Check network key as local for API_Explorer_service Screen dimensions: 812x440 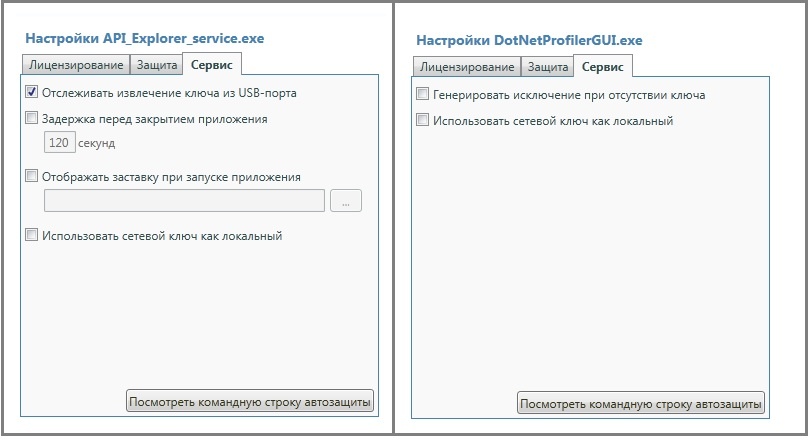(x=32, y=236)
